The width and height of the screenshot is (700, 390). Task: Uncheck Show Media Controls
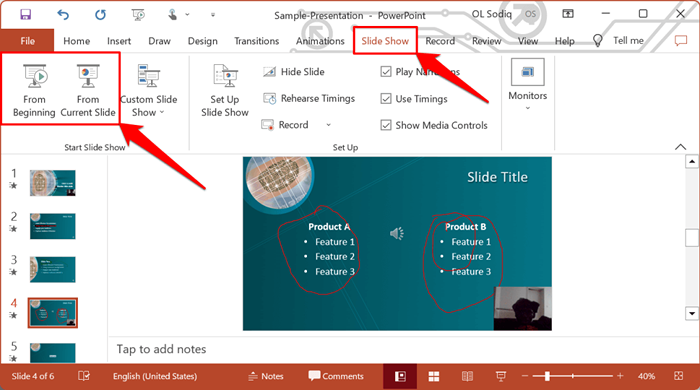coord(386,125)
